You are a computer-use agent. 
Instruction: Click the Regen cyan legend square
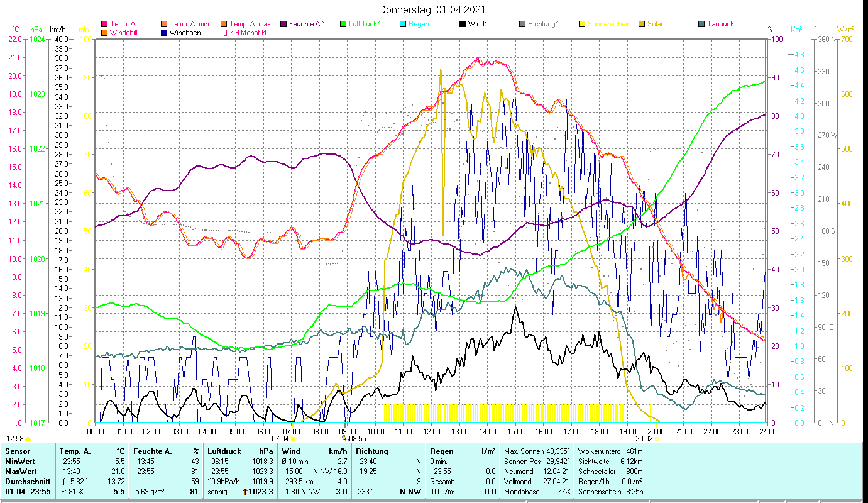point(402,25)
